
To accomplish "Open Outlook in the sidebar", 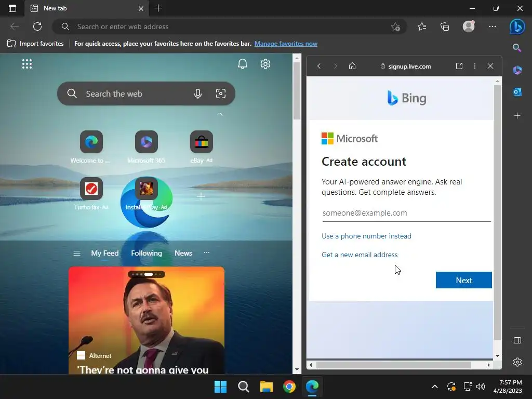I will pyautogui.click(x=517, y=92).
